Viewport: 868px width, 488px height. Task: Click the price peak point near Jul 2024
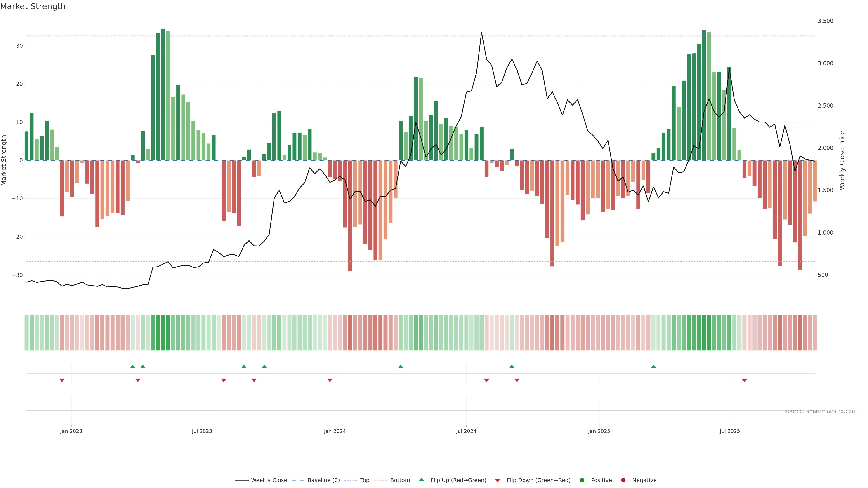(x=481, y=33)
